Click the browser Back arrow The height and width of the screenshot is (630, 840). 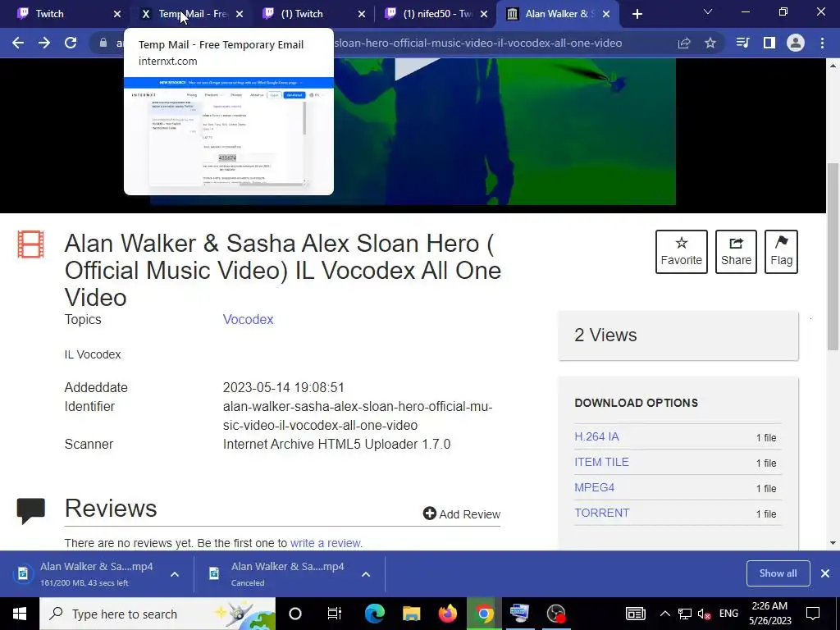18,43
